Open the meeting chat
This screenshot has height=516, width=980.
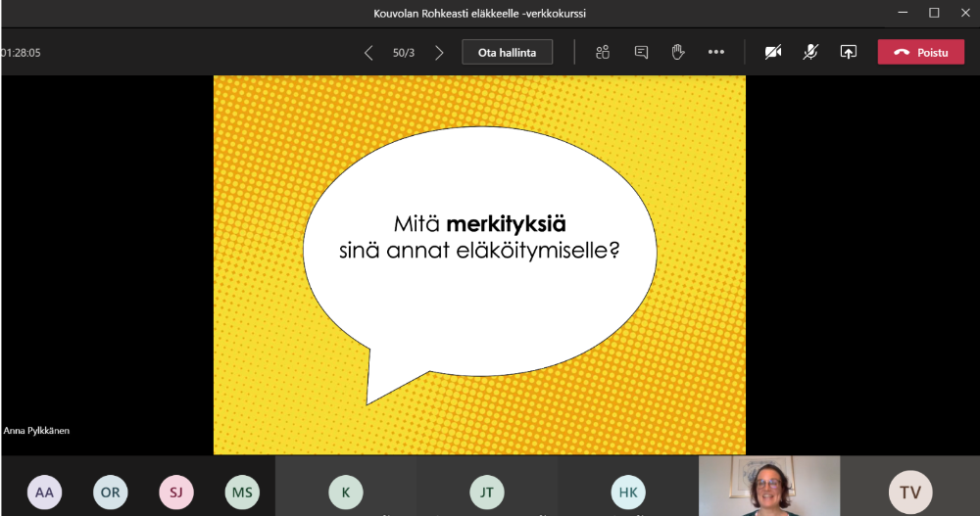641,52
